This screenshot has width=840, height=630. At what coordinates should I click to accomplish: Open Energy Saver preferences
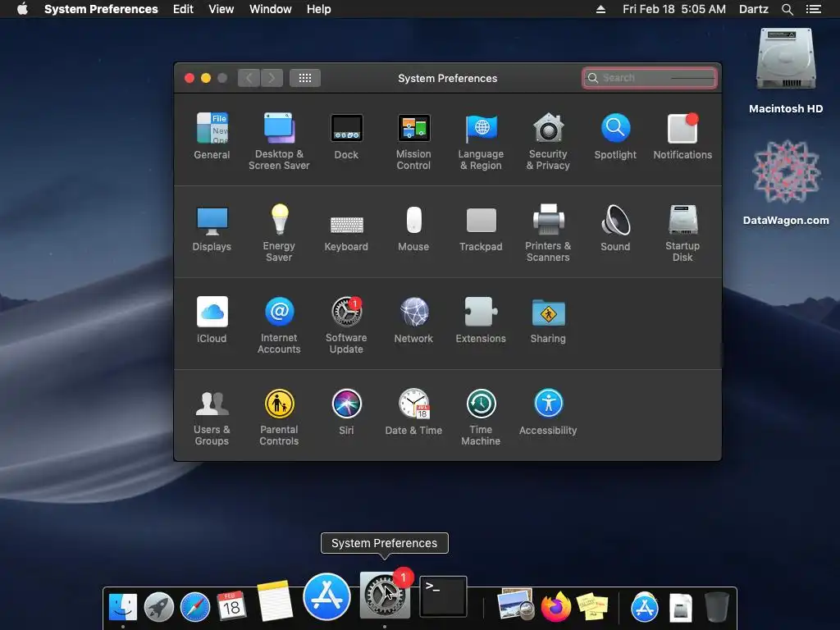coord(279,233)
